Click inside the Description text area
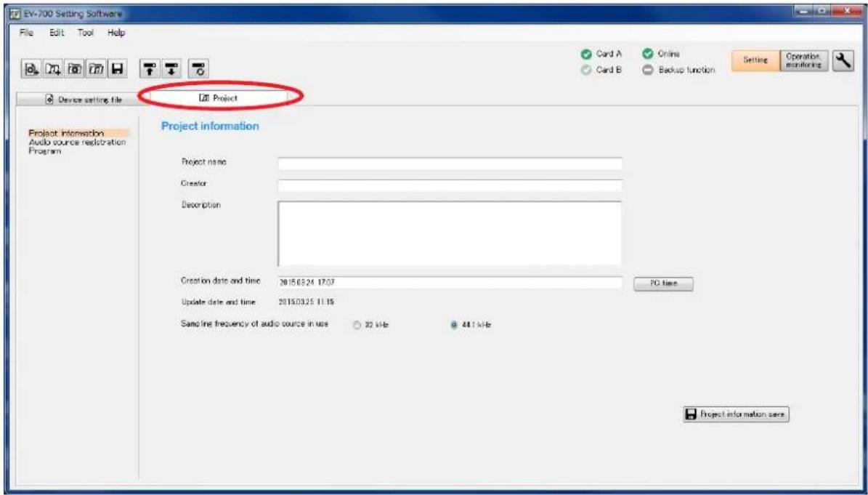This screenshot has width=868, height=495. [x=450, y=233]
